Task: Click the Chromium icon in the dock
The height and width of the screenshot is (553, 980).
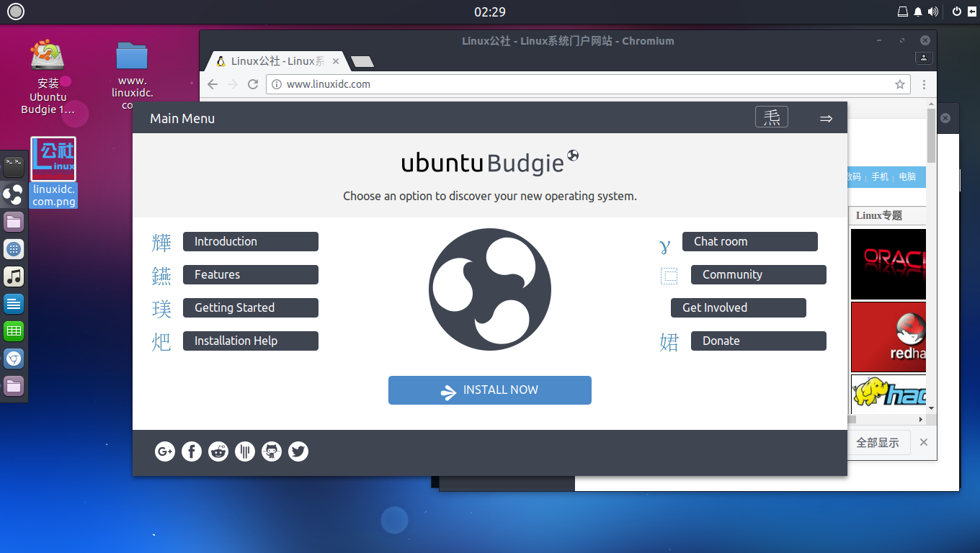Action: click(x=14, y=358)
